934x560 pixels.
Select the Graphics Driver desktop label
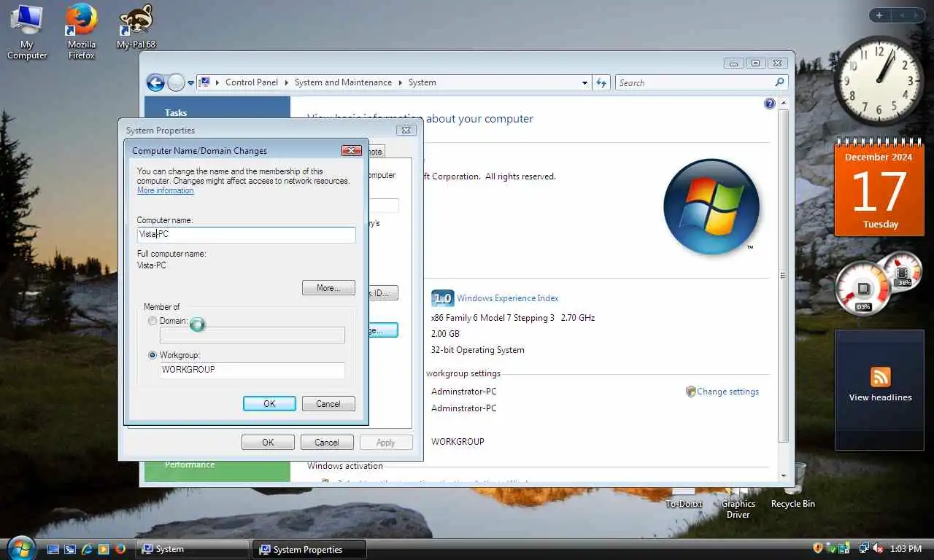pos(738,509)
